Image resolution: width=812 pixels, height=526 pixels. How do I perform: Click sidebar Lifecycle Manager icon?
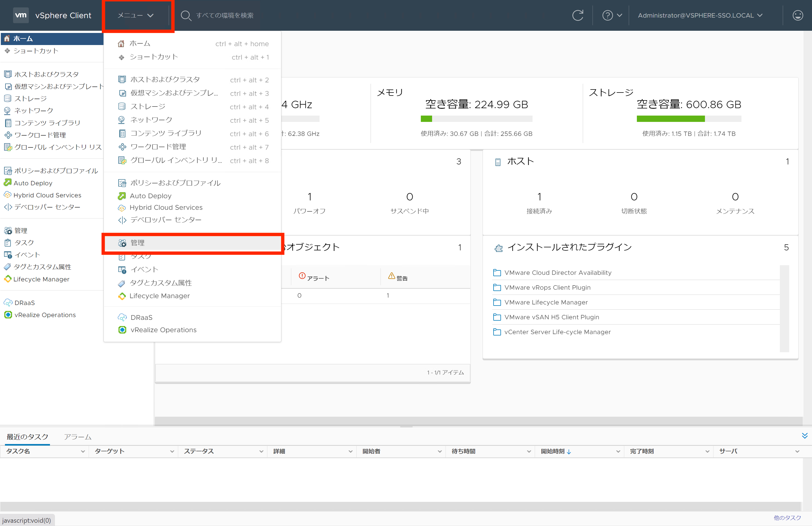[8, 279]
